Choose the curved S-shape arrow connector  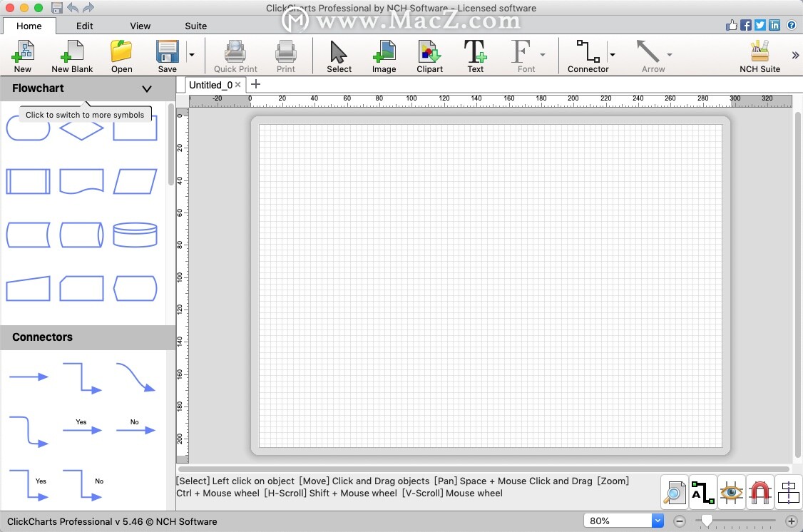[x=135, y=377]
